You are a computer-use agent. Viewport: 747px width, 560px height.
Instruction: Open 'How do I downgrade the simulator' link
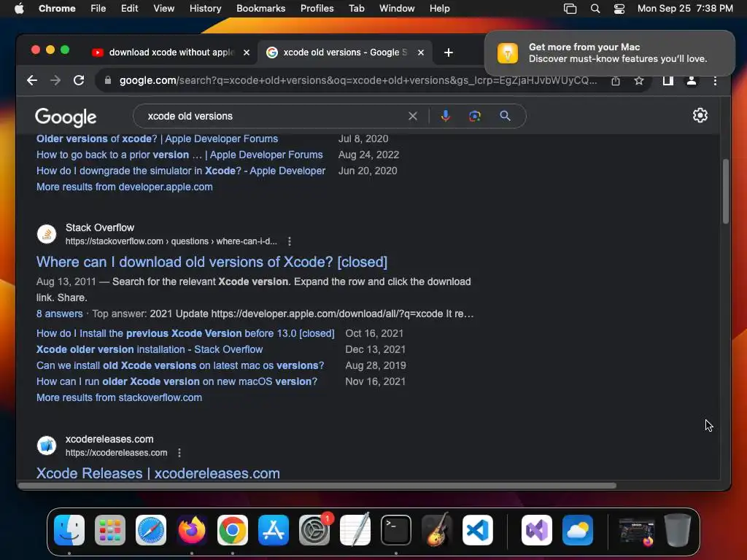(181, 171)
